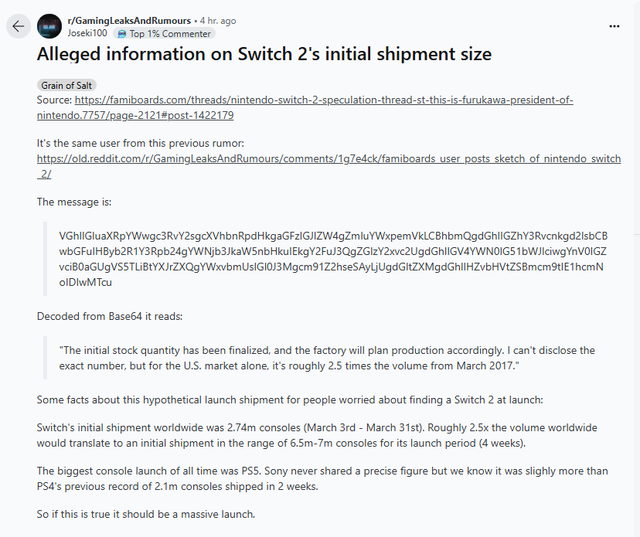Click the back arrow button
Image resolution: width=640 pixels, height=537 pixels.
point(18,27)
